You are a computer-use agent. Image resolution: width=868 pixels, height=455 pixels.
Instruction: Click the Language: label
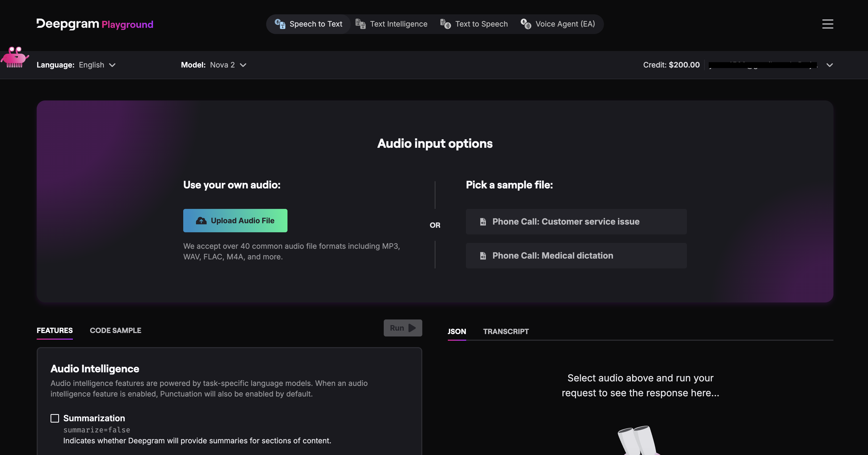[x=56, y=65]
